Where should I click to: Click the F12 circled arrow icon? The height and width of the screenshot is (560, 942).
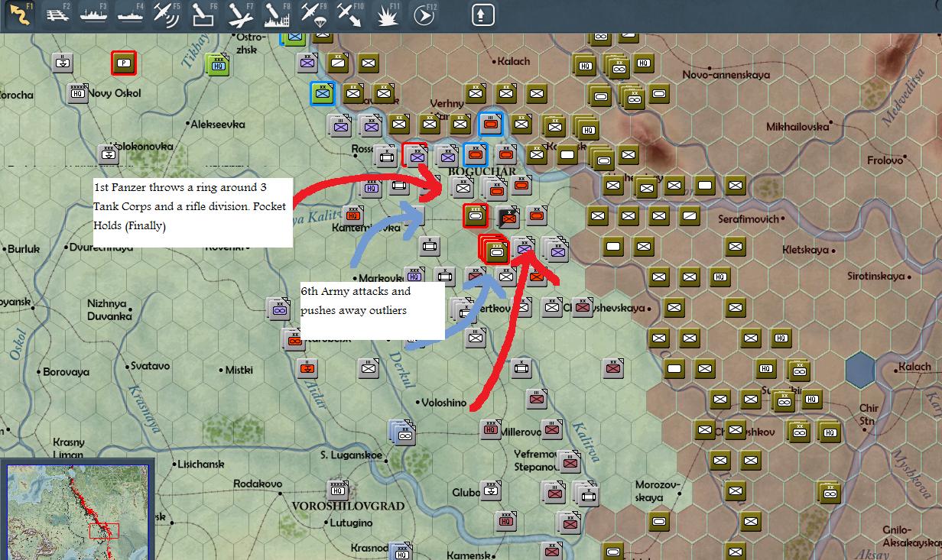[423, 14]
